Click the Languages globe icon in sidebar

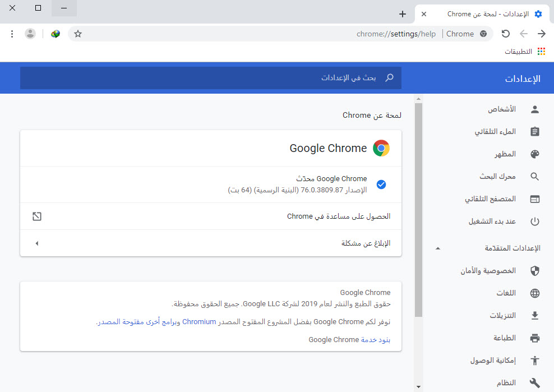pos(534,293)
